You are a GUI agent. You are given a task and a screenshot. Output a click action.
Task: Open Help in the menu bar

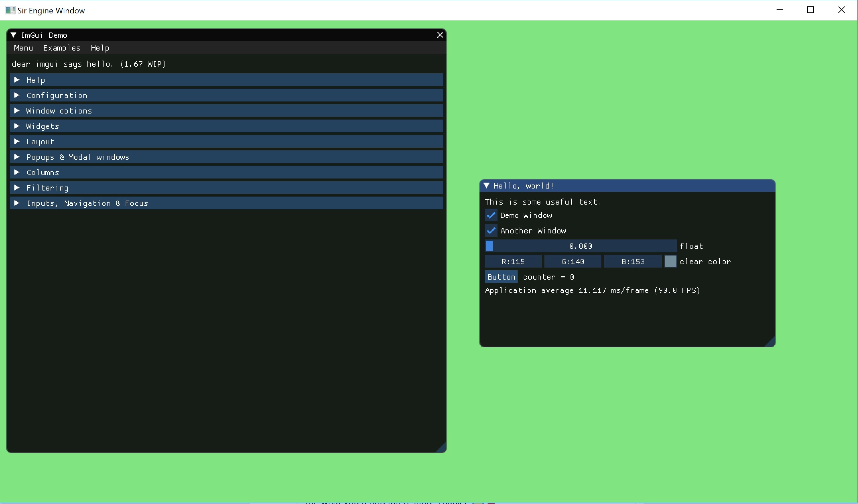point(100,48)
